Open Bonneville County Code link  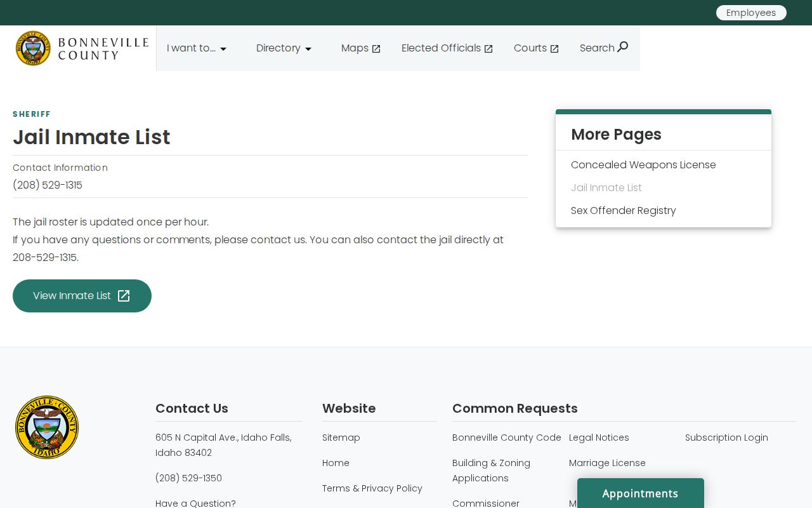click(507, 438)
